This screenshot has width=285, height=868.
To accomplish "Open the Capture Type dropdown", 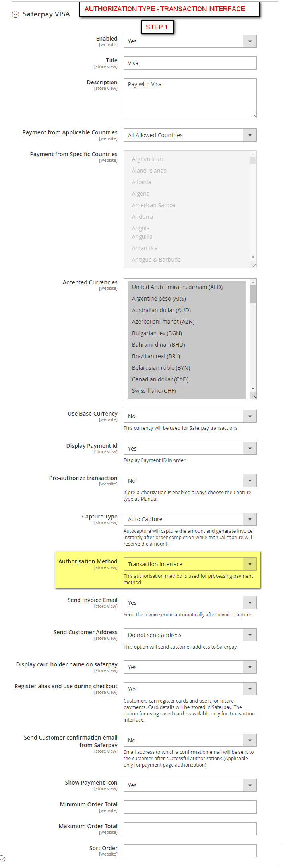I will pos(190,519).
